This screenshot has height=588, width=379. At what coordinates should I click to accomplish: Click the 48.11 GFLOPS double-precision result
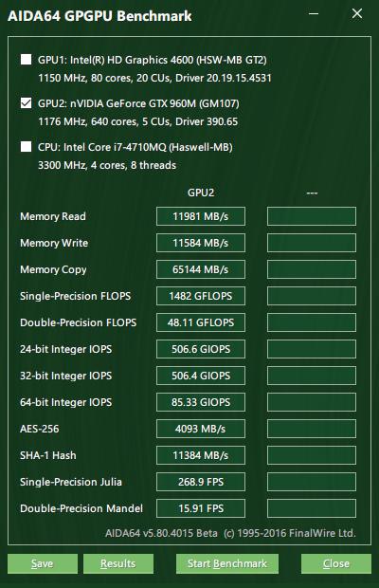201,322
